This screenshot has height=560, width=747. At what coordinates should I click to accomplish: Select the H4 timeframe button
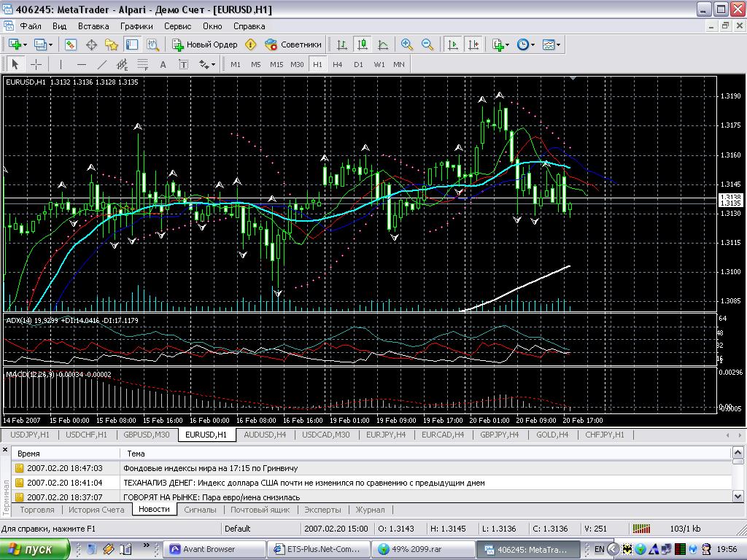[338, 64]
